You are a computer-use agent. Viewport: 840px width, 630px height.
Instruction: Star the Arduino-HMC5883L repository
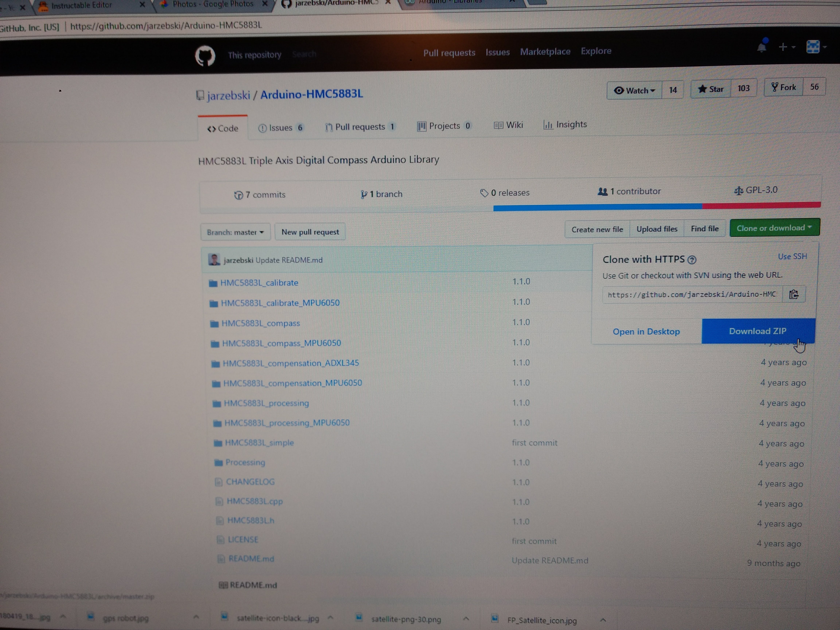(711, 89)
